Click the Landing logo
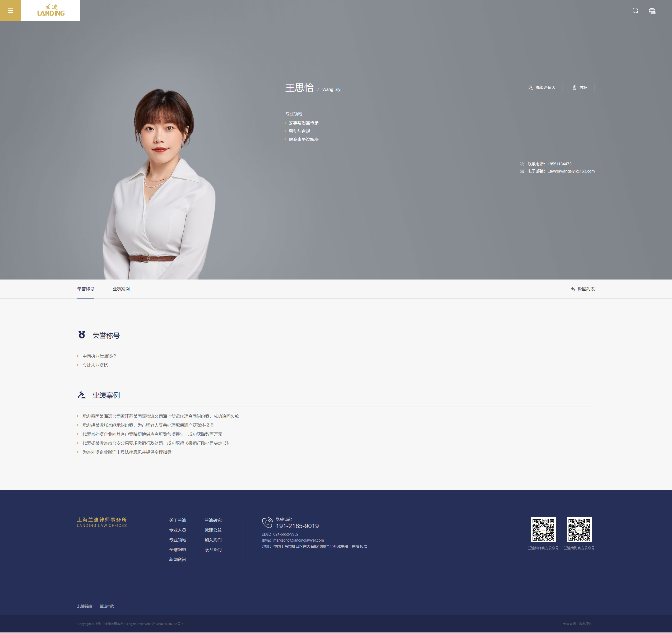 [51, 11]
